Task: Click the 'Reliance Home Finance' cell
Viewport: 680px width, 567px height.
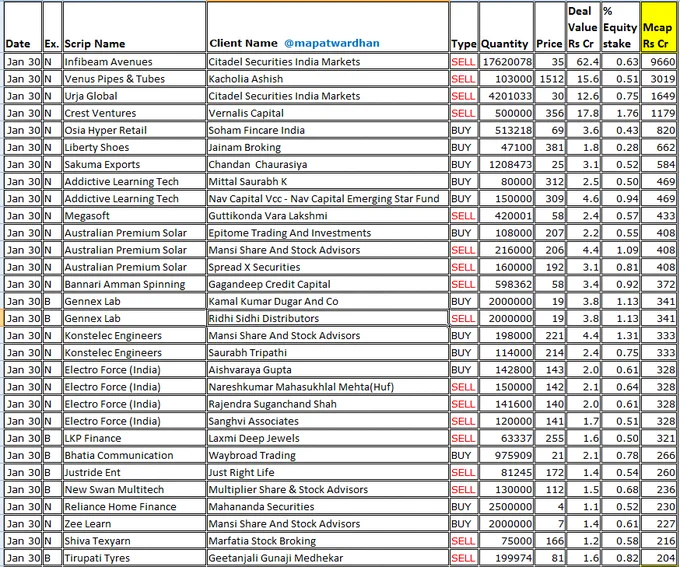Action: (134, 507)
